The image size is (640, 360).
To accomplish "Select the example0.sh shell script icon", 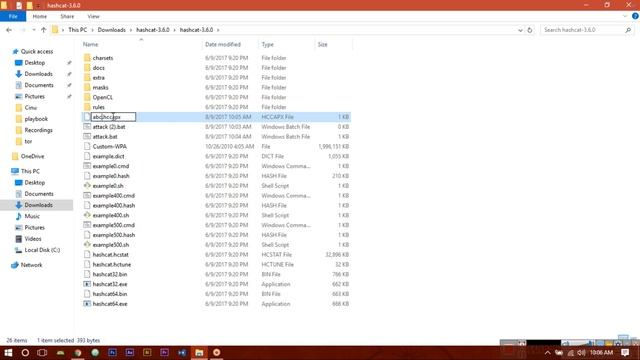I will (x=87, y=186).
